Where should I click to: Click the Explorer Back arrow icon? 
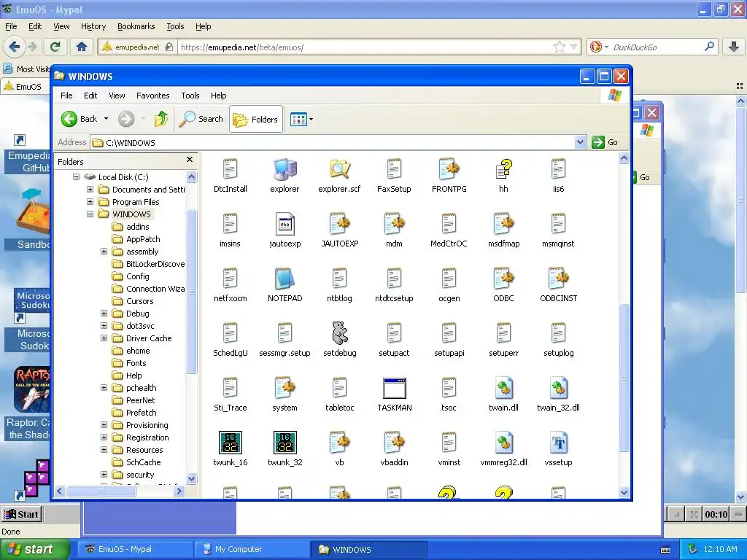pyautogui.click(x=69, y=119)
